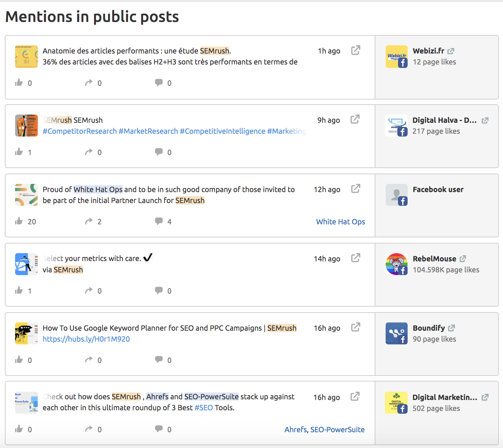
Task: Open the Digital Marketin... page name
Action: (x=445, y=397)
